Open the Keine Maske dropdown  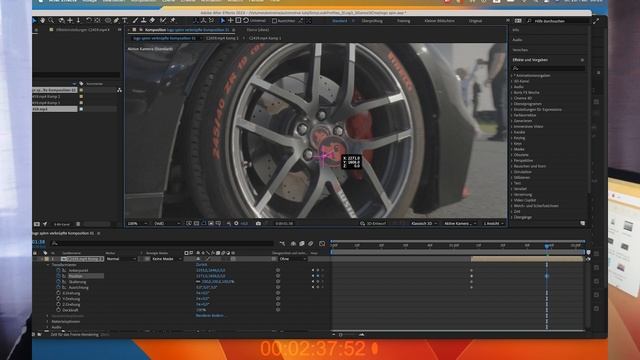coord(167,259)
